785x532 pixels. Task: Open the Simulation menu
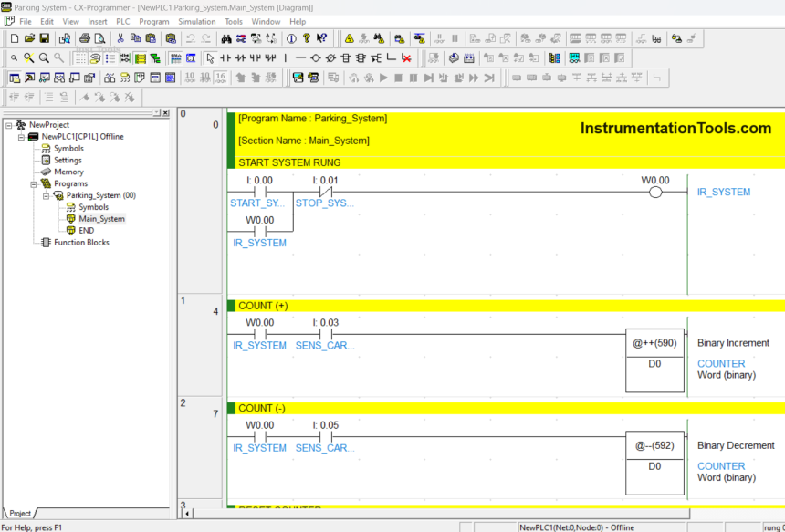tap(196, 21)
